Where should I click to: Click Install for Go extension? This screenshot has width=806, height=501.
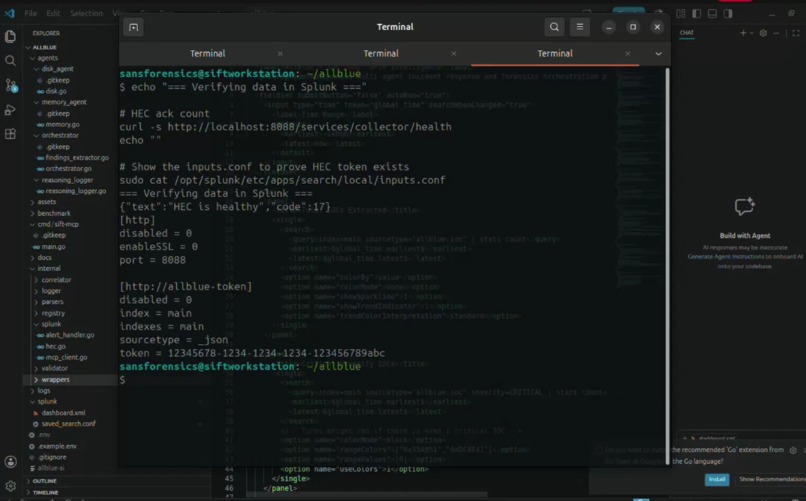click(717, 479)
